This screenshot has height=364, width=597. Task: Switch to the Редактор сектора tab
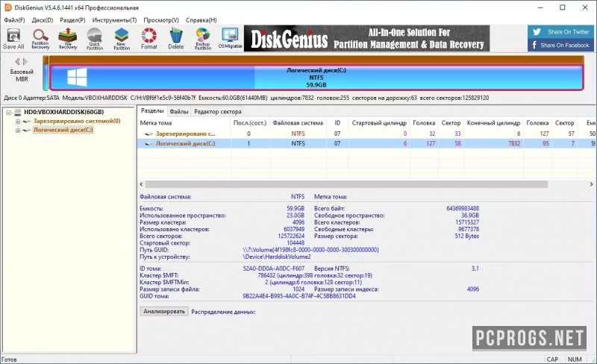pos(218,112)
